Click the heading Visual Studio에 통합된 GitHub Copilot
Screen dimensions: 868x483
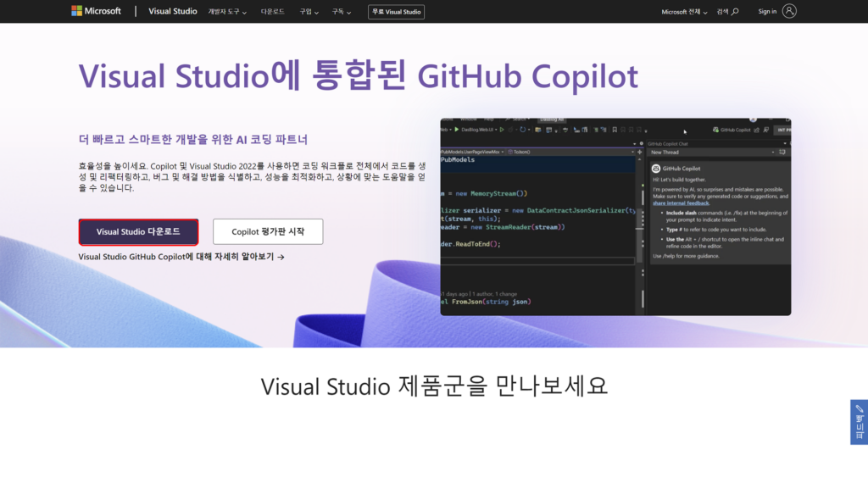pos(359,75)
